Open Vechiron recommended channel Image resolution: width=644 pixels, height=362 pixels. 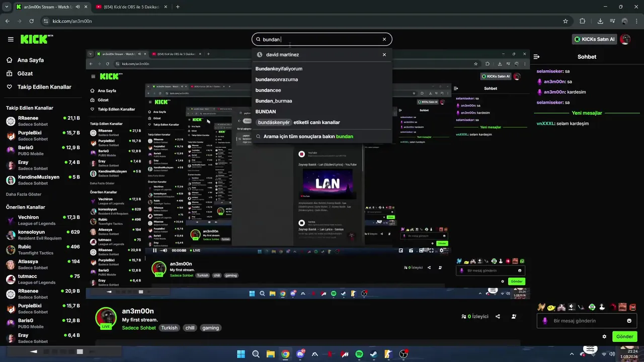coord(43,220)
